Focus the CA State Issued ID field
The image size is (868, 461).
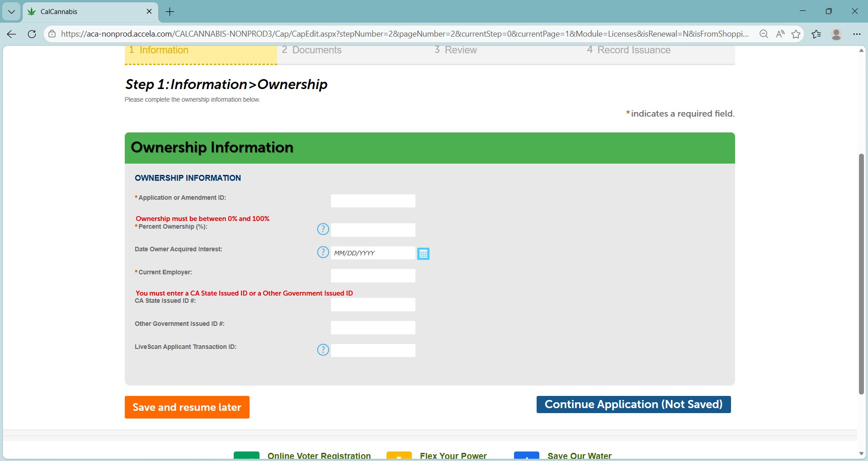point(373,305)
